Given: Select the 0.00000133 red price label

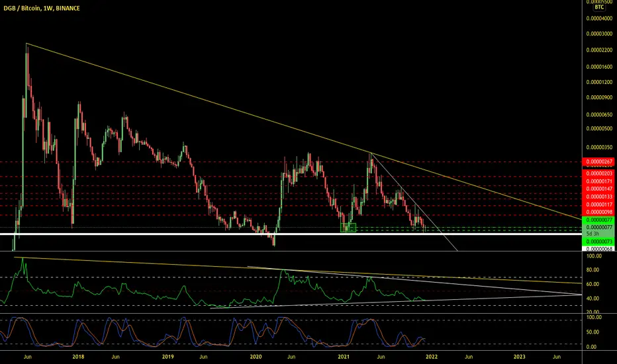Looking at the screenshot, I should [x=599, y=197].
